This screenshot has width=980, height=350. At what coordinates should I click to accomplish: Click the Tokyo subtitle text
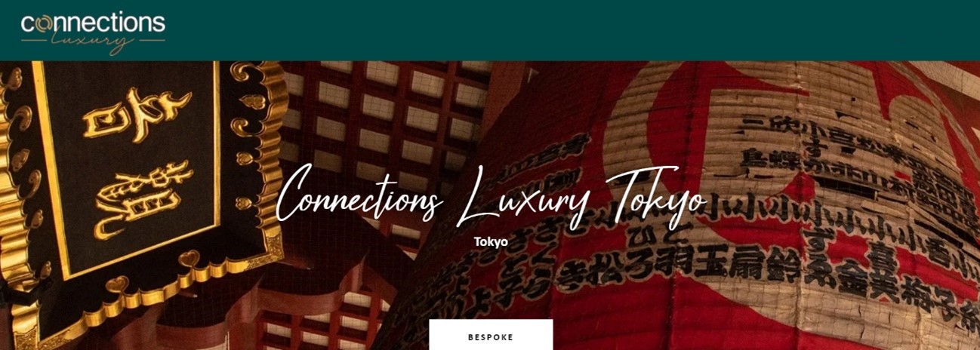[x=491, y=242]
